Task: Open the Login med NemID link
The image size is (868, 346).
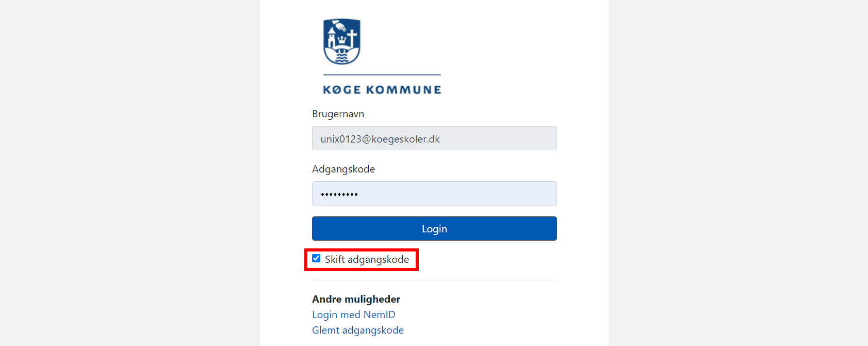Action: 353,314
